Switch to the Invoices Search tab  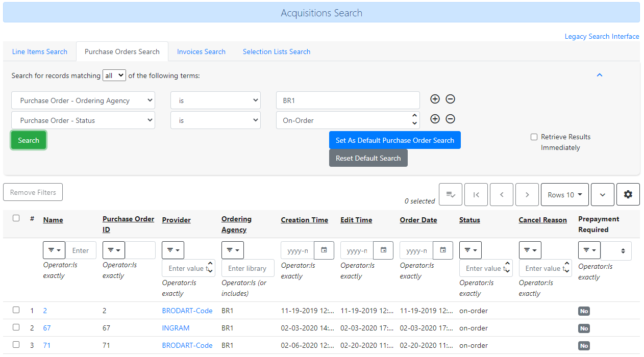201,52
